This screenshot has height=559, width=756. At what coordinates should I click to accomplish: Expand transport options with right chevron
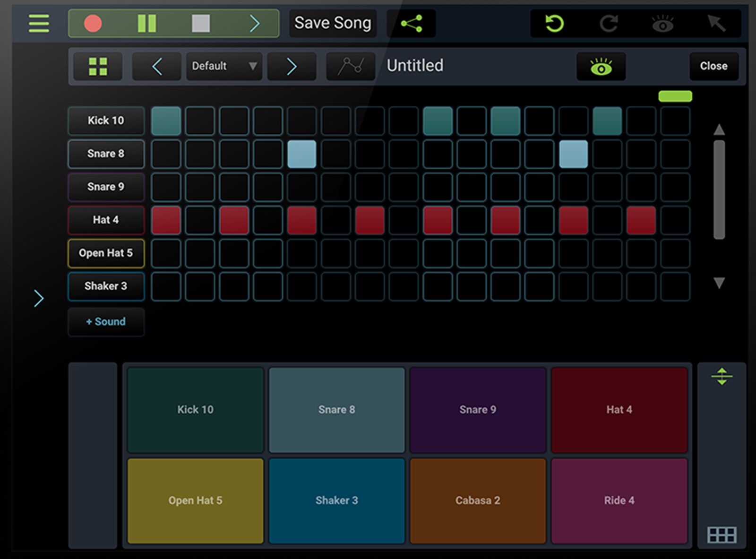[x=255, y=23]
